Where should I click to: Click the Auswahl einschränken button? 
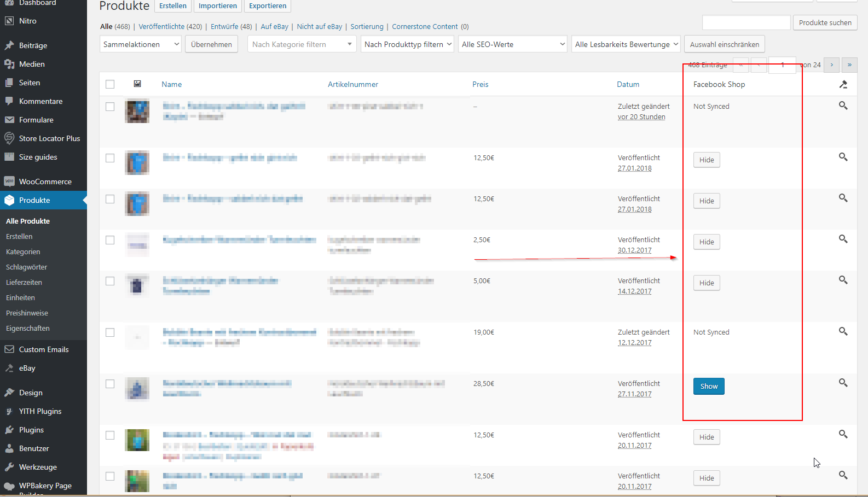[725, 44]
